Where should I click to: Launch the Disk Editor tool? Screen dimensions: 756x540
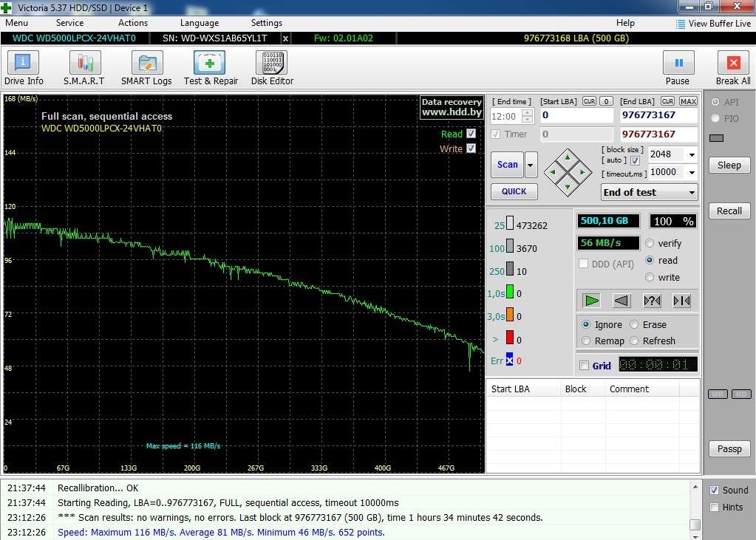point(271,64)
